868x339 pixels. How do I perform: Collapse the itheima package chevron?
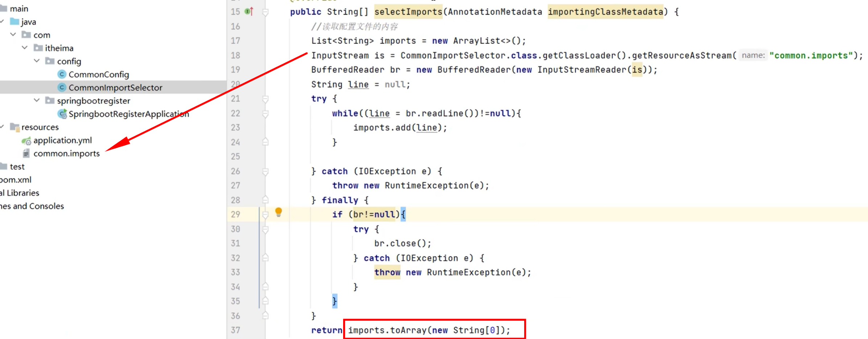tap(25, 48)
